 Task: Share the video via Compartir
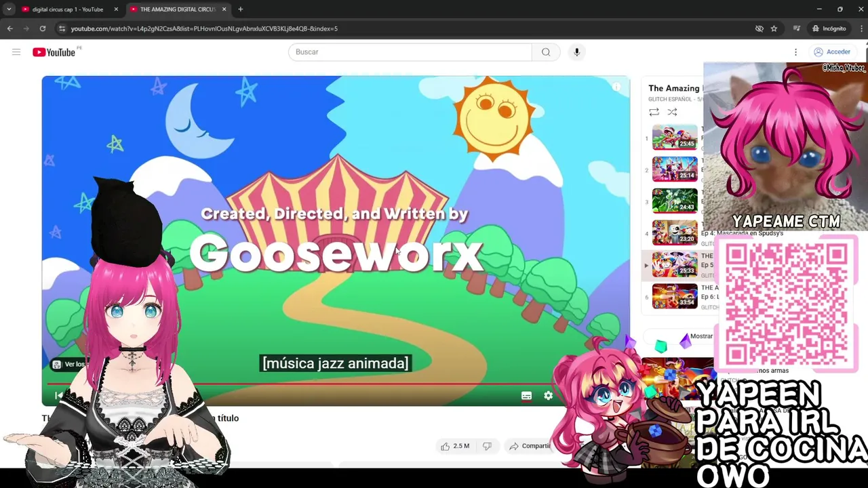click(x=530, y=446)
